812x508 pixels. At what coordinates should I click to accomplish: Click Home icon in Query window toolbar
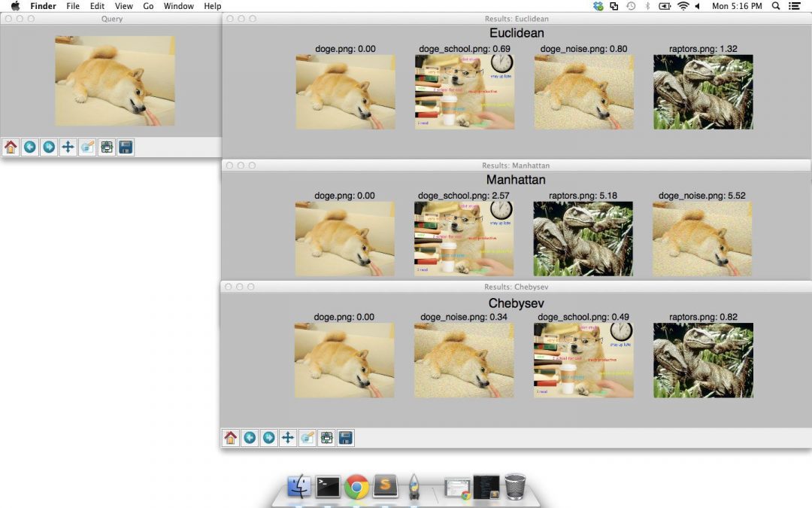[x=11, y=148]
